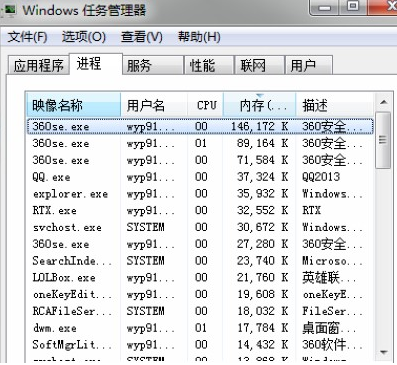Image resolution: width=397 pixels, height=365 pixels.
Task: Click CPU value 01 in dwm.exe row
Action: pos(201,328)
